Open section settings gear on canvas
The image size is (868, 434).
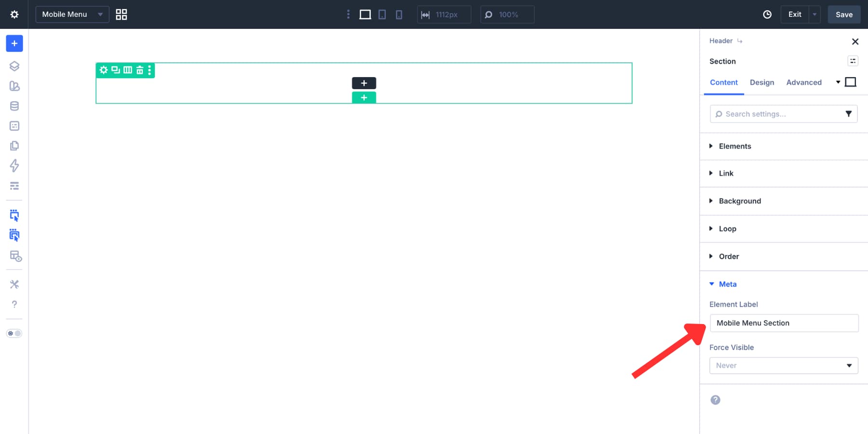pyautogui.click(x=104, y=70)
